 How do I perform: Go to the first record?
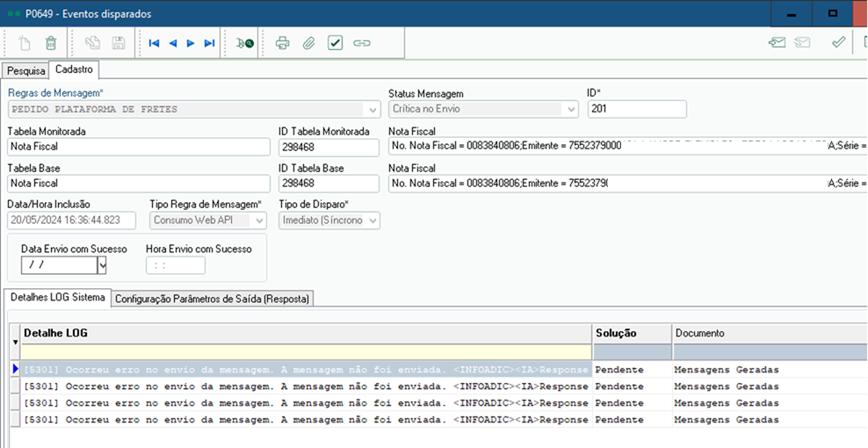click(x=154, y=42)
